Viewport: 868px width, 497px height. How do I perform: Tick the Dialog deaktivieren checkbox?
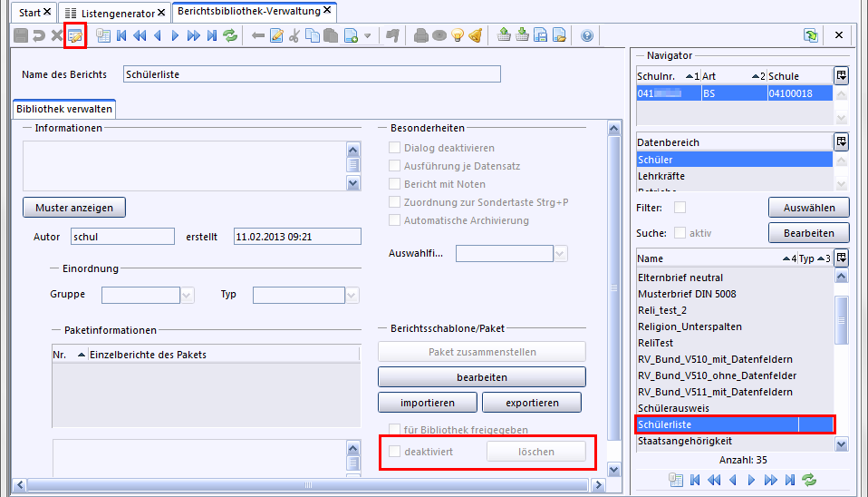[394, 148]
